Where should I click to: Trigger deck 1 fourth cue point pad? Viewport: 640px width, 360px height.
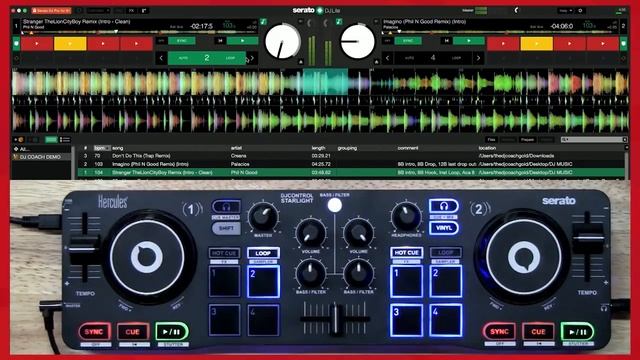pyautogui.click(x=136, y=43)
